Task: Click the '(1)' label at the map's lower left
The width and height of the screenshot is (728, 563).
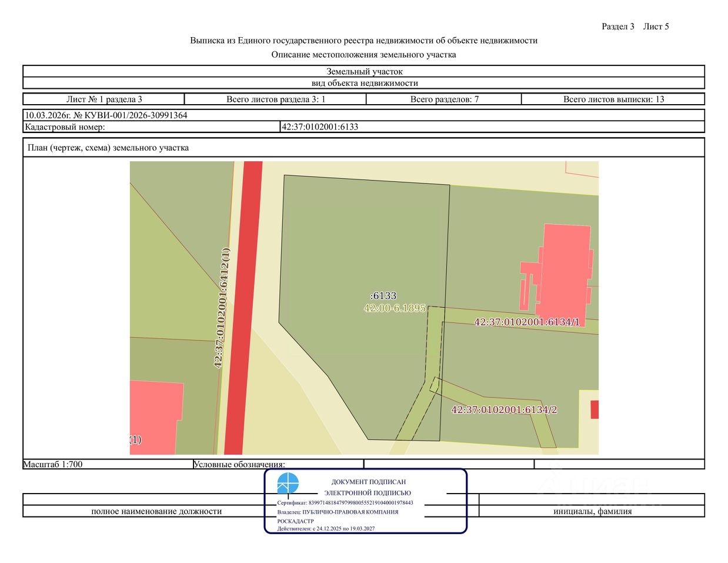Action: coord(135,439)
